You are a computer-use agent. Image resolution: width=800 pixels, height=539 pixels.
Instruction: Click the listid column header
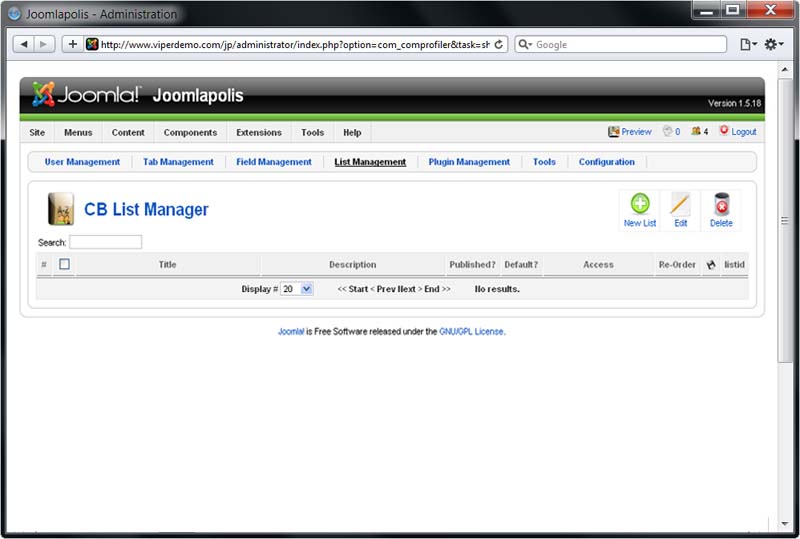point(735,264)
